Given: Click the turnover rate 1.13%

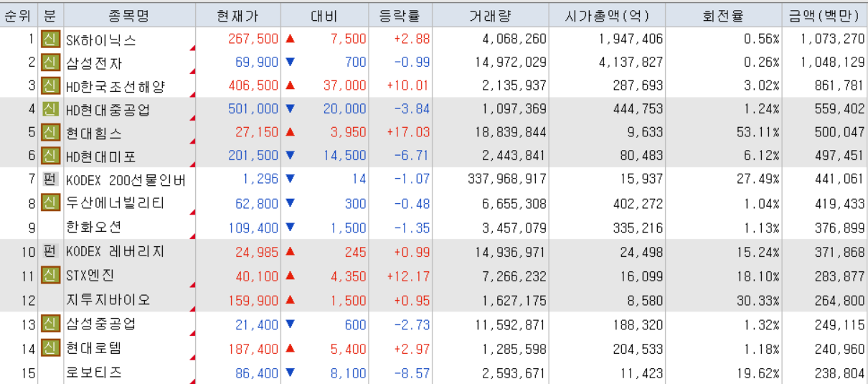Looking at the screenshot, I should (762, 228).
